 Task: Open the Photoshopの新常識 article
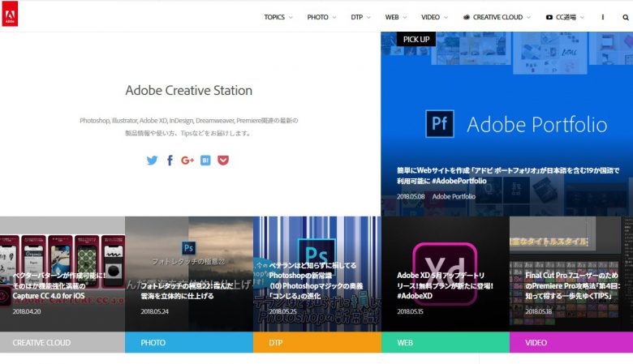[x=316, y=280]
